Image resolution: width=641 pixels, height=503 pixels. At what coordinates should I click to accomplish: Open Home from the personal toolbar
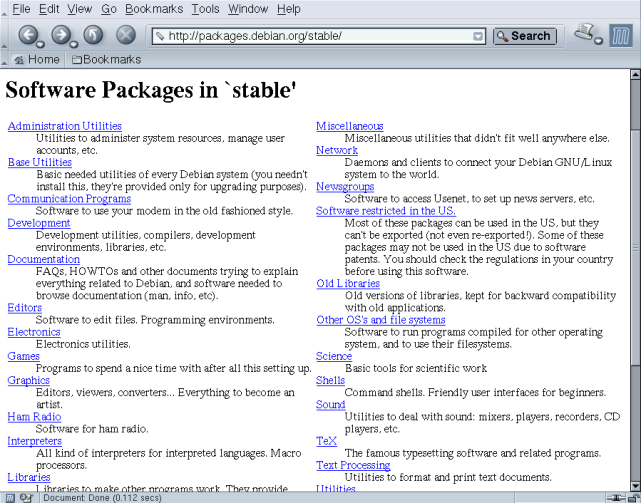click(x=37, y=60)
